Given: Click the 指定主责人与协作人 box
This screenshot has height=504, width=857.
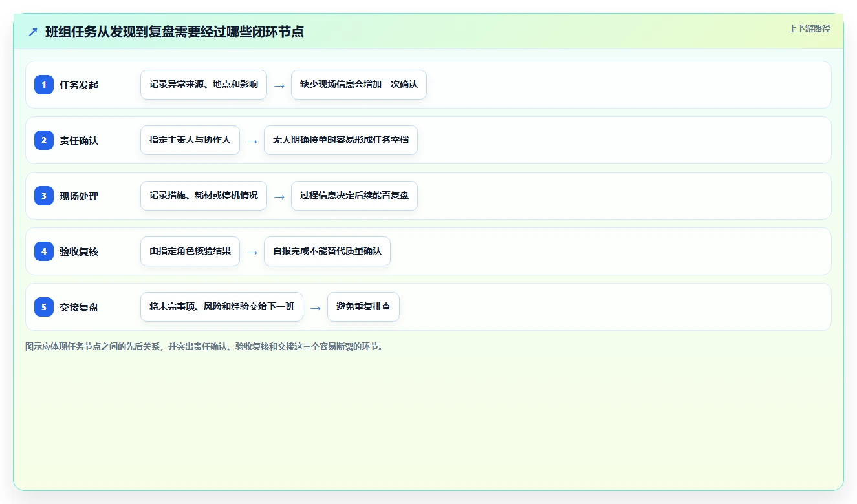Looking at the screenshot, I should click(190, 140).
